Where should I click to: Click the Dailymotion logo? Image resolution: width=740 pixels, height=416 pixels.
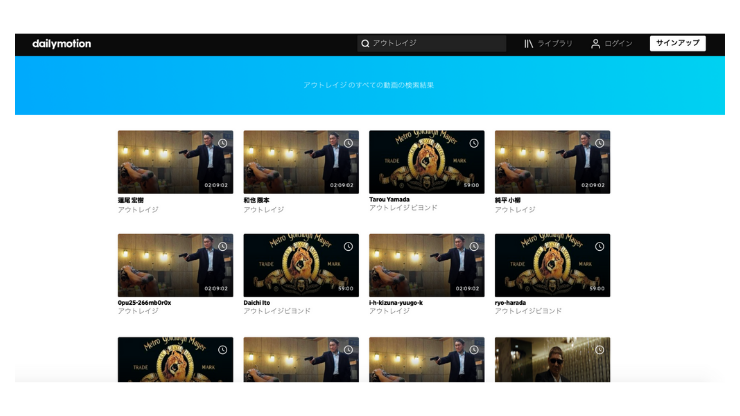61,44
